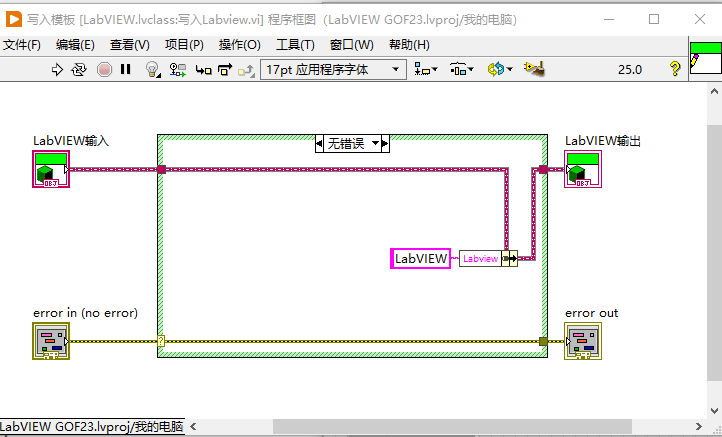The width and height of the screenshot is (722, 437).
Task: Open Distribute Objects dropdown
Action: click(461, 70)
